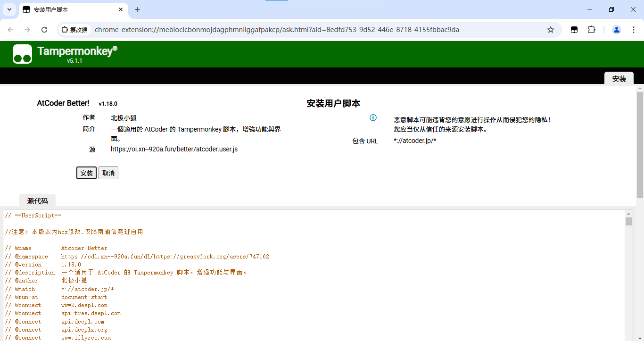Click the blue info icon beside warning
Screen dimensions: 644x341
pos(373,117)
